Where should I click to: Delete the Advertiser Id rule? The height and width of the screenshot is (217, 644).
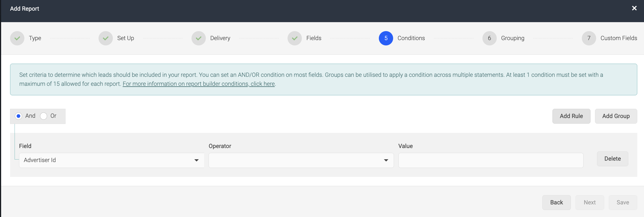tap(612, 159)
